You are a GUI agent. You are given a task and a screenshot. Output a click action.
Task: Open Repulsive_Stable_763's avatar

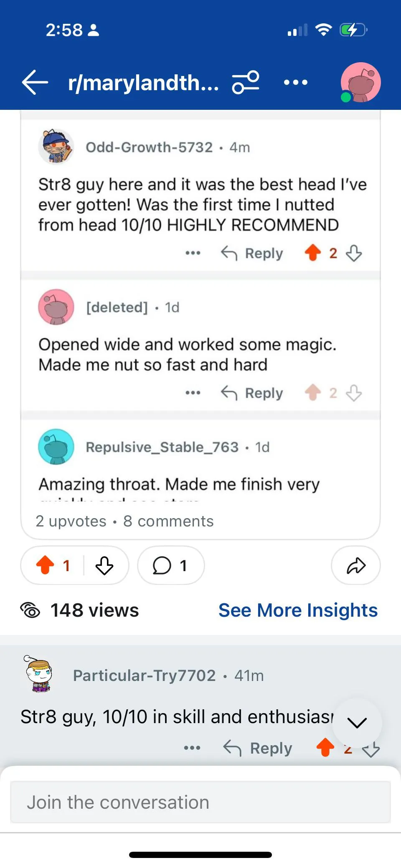[x=56, y=447]
